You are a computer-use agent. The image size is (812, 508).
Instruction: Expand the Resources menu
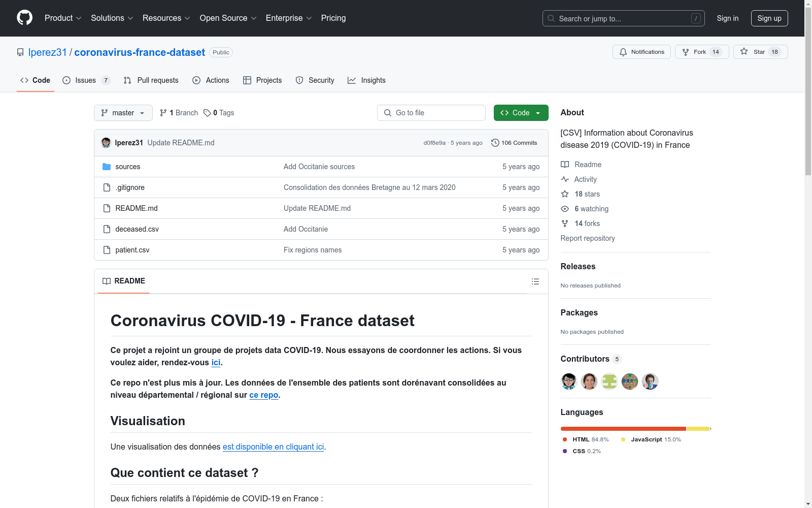click(x=166, y=18)
